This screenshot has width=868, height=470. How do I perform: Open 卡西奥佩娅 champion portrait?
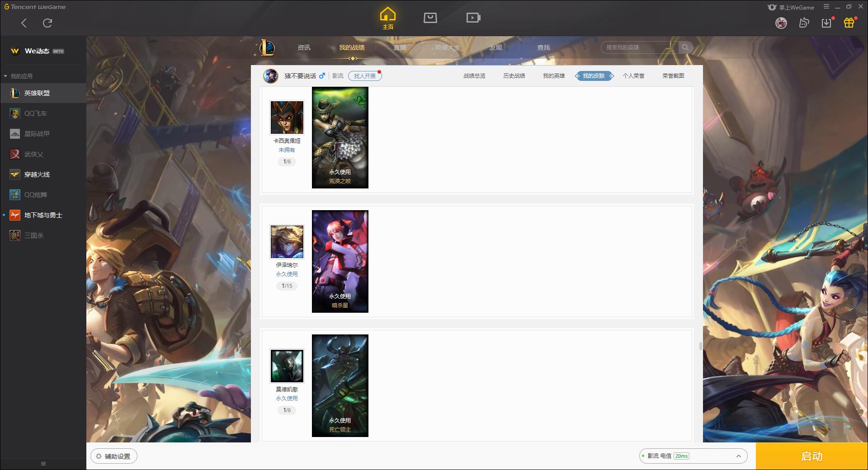tap(287, 117)
